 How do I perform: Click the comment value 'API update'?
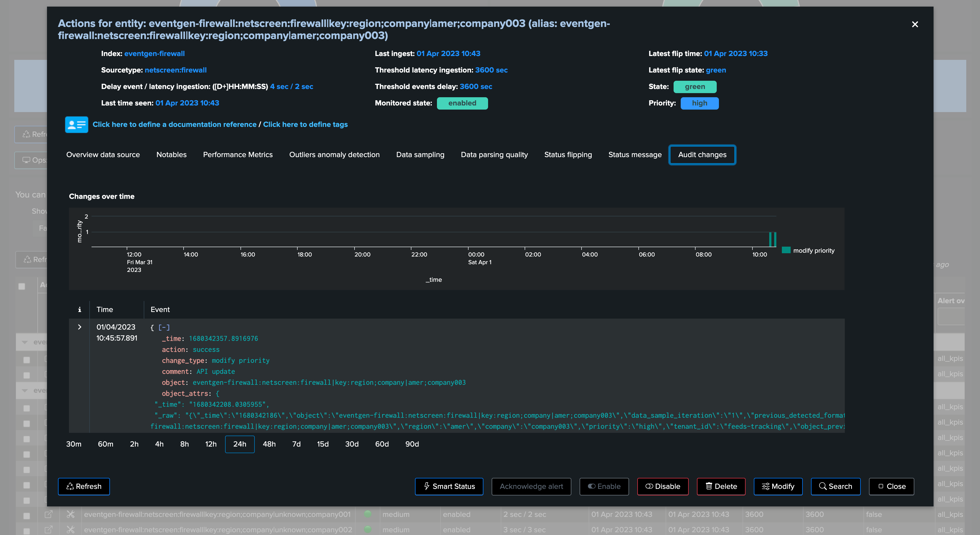coord(216,372)
